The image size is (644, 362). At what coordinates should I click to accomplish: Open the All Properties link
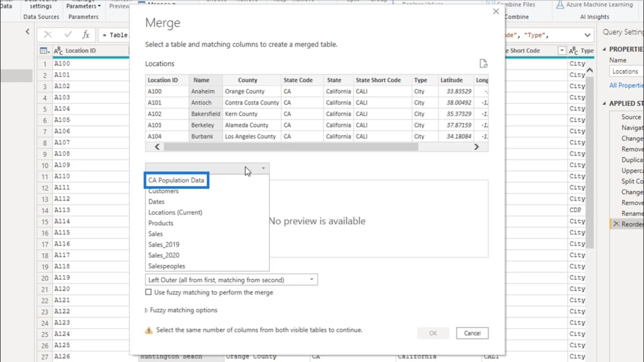(626, 85)
